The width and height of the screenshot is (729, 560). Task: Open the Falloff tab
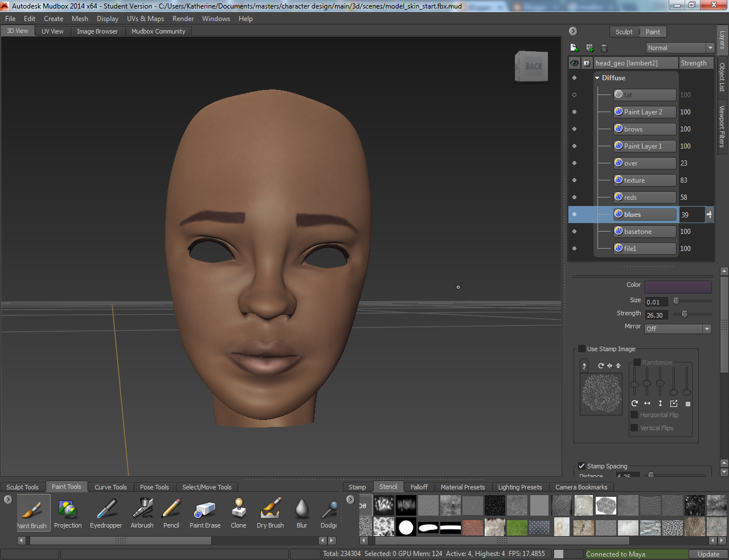point(419,487)
